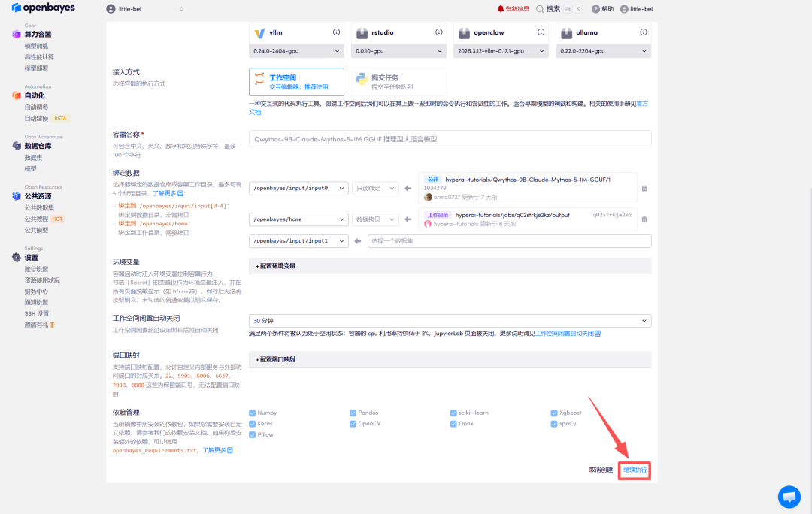Click the openclaw package icon

464,32
